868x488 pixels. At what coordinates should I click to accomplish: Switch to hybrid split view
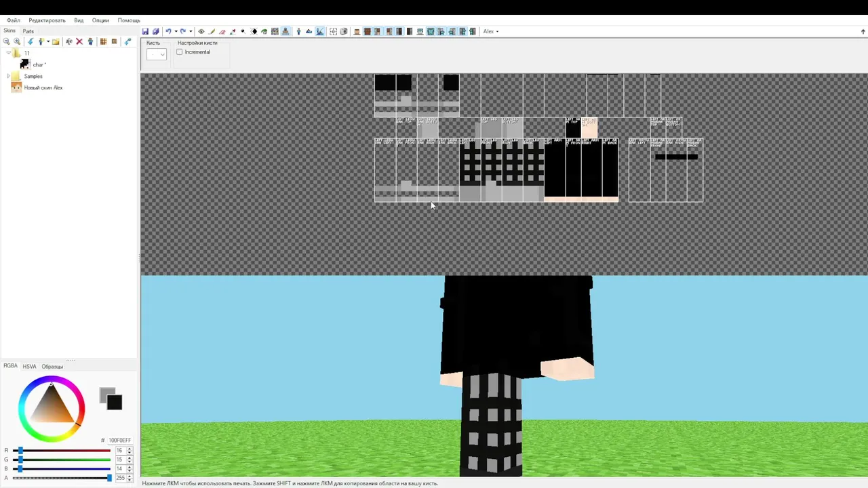319,31
